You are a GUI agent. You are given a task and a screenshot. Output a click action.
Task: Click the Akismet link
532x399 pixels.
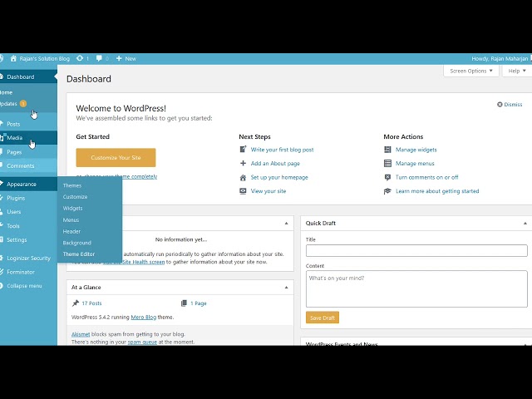81,334
